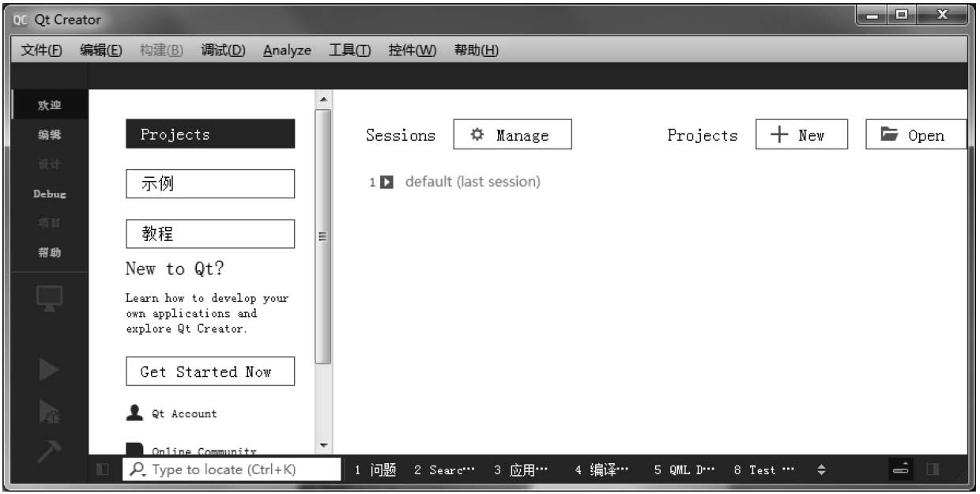Open the 2 Search output pane

click(x=445, y=469)
